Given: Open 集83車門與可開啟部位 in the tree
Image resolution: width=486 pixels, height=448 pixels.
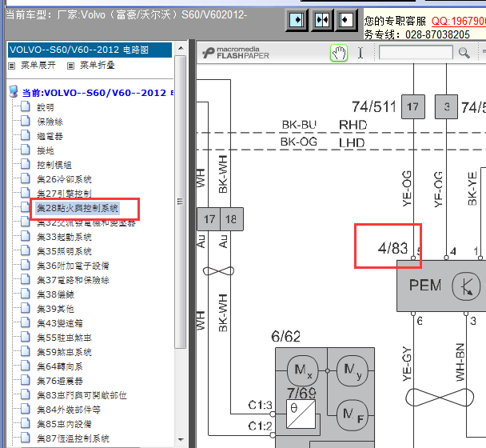Looking at the screenshot, I should click(x=82, y=395).
